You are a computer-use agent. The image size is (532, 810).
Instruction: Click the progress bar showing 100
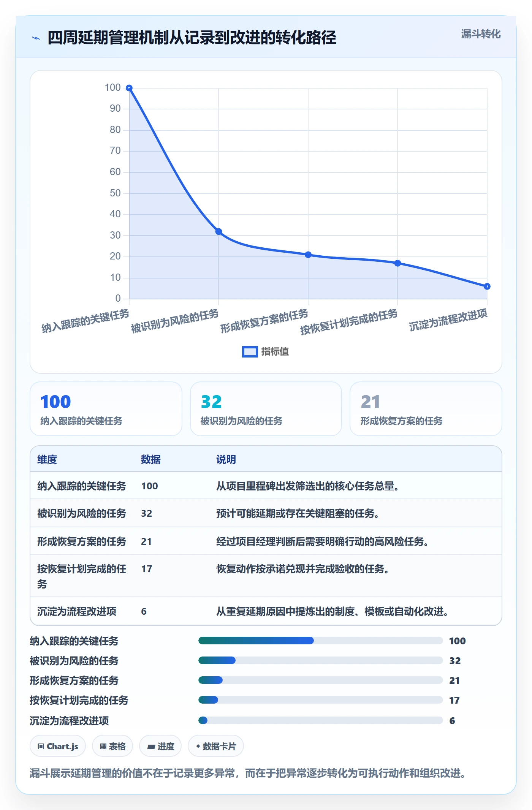(321, 641)
